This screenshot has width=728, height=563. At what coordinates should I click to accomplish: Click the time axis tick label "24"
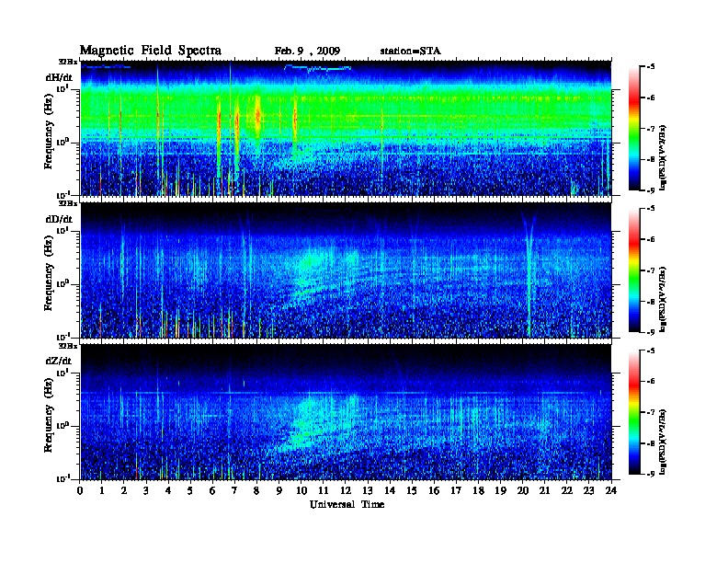pos(611,490)
